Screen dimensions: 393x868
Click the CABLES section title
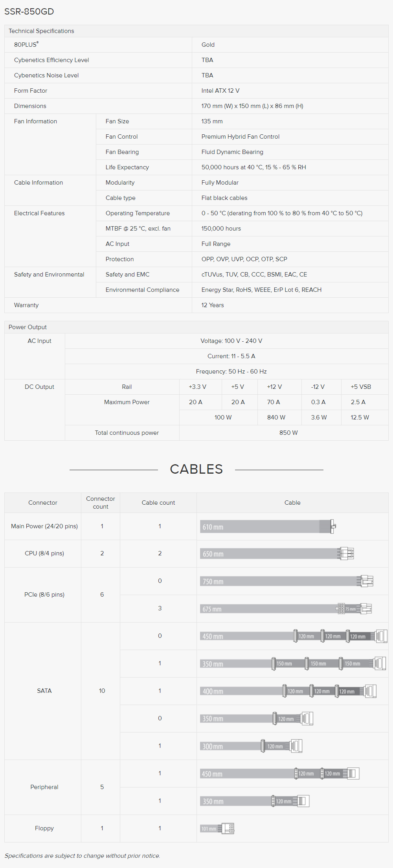point(196,469)
